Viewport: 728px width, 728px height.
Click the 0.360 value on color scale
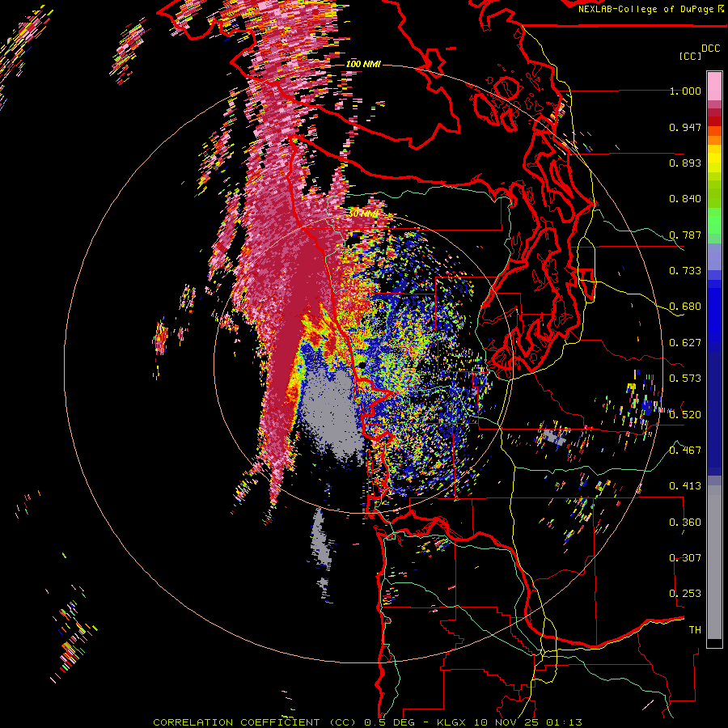[685, 522]
